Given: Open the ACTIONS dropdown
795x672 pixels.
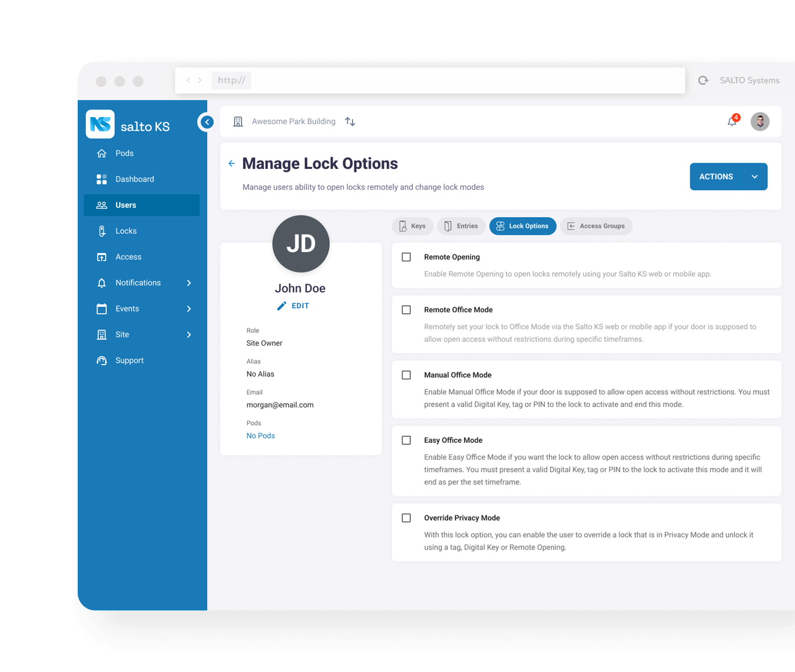Looking at the screenshot, I should click(x=728, y=176).
